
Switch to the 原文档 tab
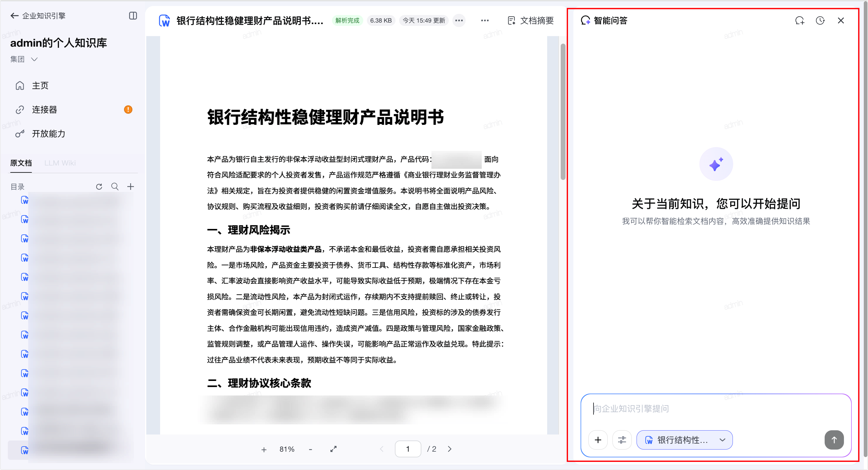click(21, 163)
